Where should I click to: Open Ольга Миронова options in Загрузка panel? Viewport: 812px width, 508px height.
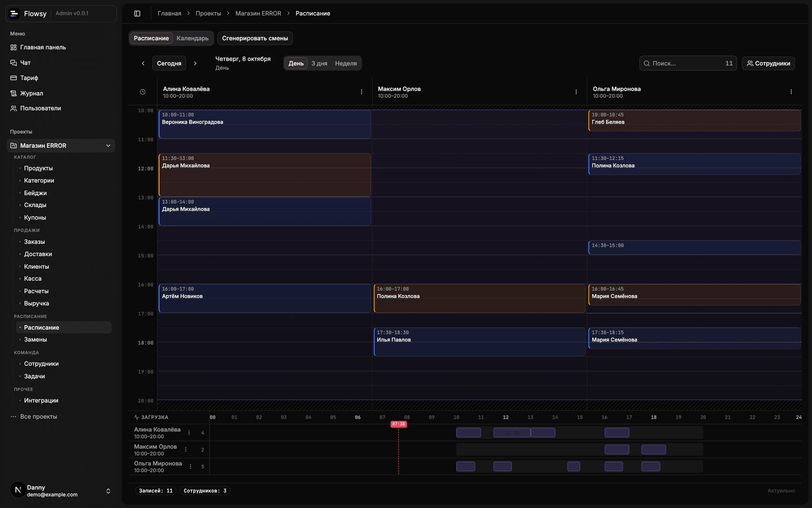pos(190,466)
